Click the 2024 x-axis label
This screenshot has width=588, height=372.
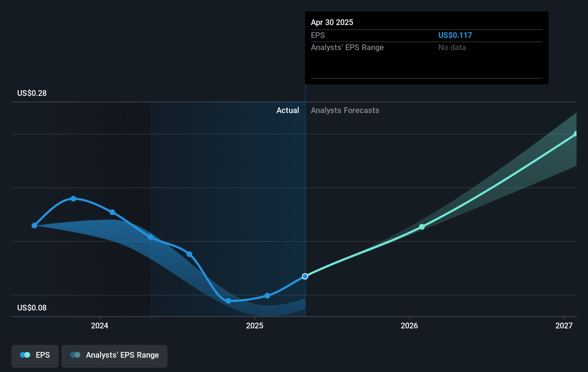coord(100,325)
